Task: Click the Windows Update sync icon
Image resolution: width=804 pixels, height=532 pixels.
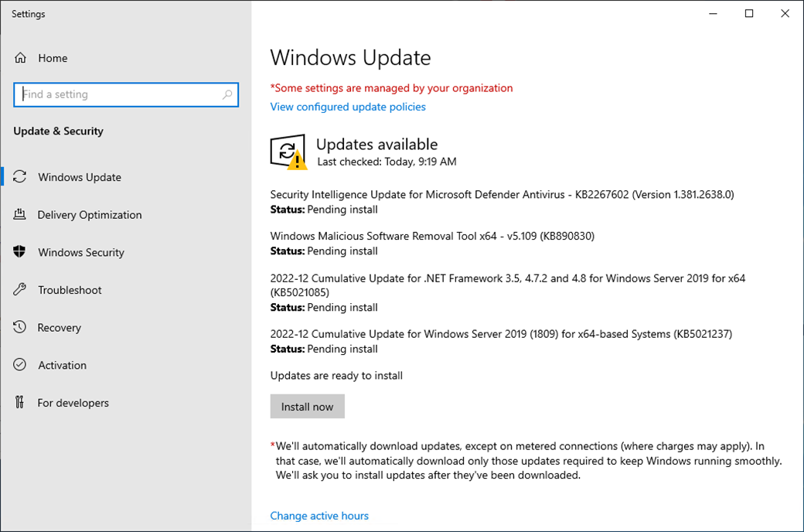Action: 20,177
